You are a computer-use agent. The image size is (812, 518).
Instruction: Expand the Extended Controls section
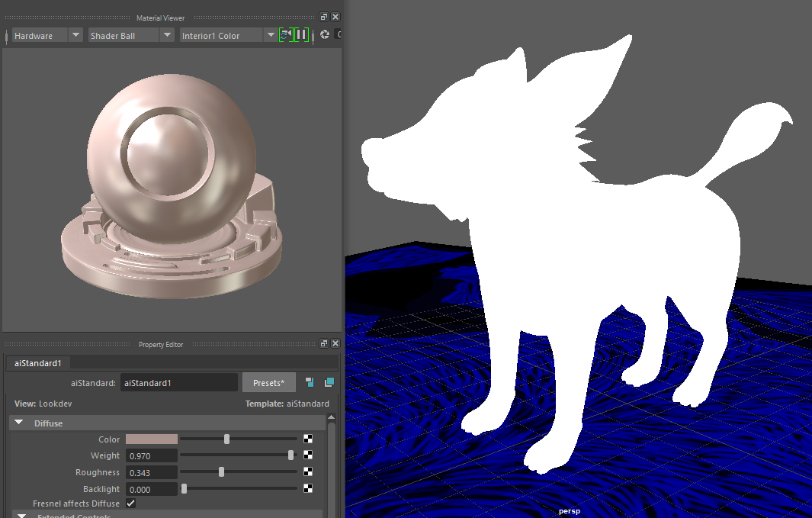pos(18,516)
